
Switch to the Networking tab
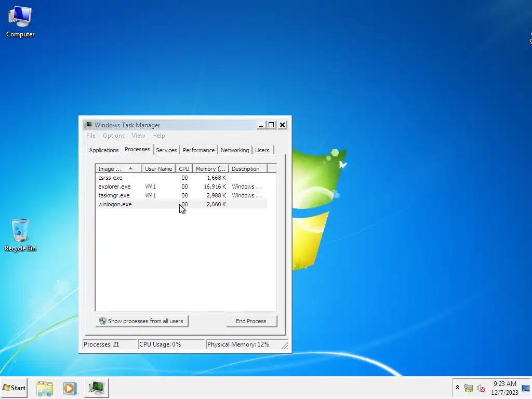[235, 150]
